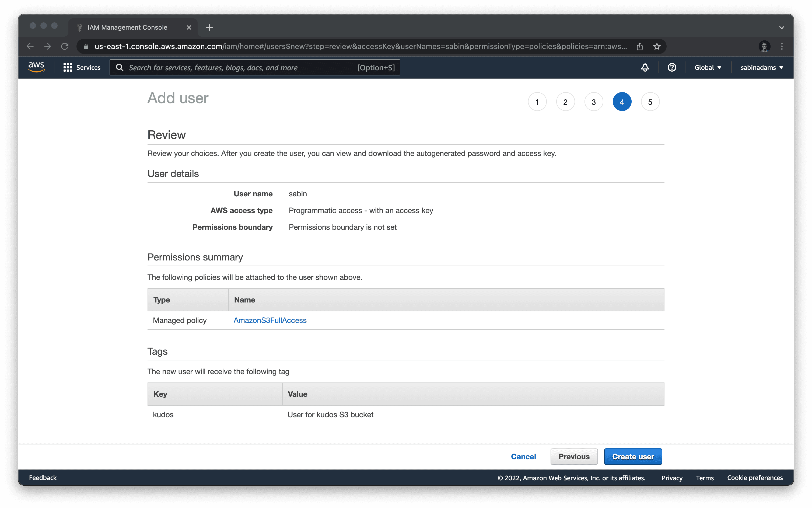Expand the Global region dropdown
Image resolution: width=812 pixels, height=508 pixels.
[708, 68]
